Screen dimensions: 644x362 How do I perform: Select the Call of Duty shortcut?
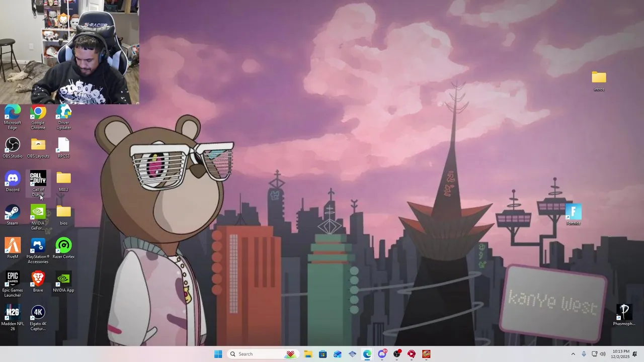coord(38,184)
